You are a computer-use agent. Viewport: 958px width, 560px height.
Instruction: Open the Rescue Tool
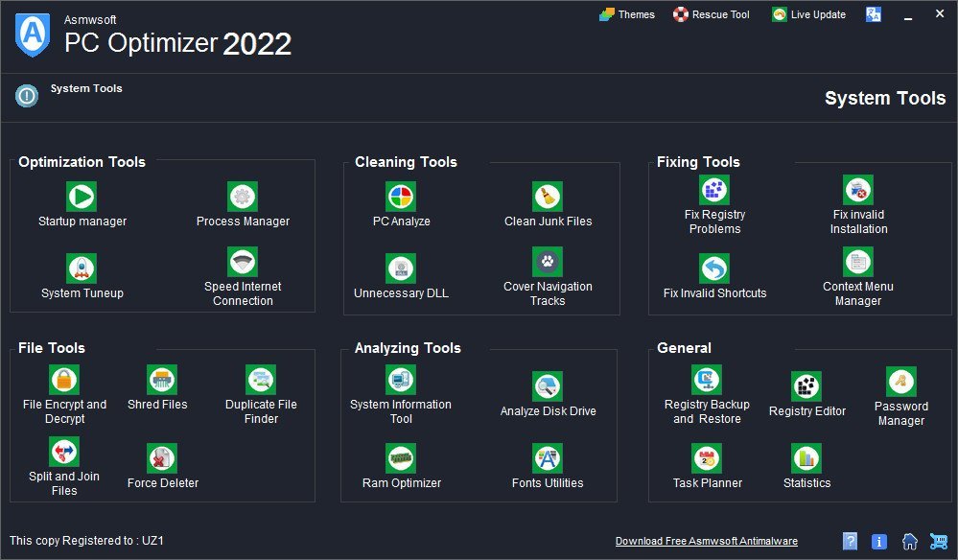(x=712, y=14)
